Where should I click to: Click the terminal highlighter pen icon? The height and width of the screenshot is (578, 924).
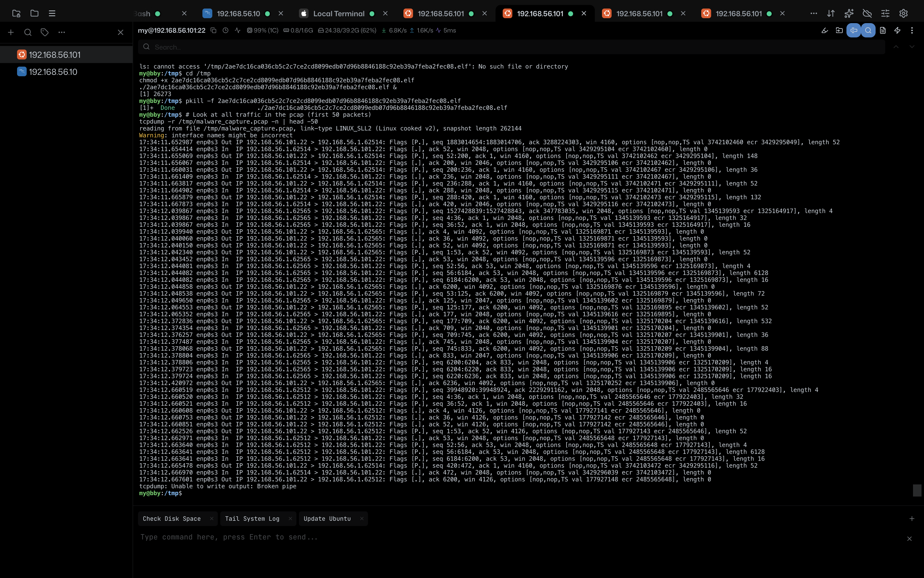825,30
